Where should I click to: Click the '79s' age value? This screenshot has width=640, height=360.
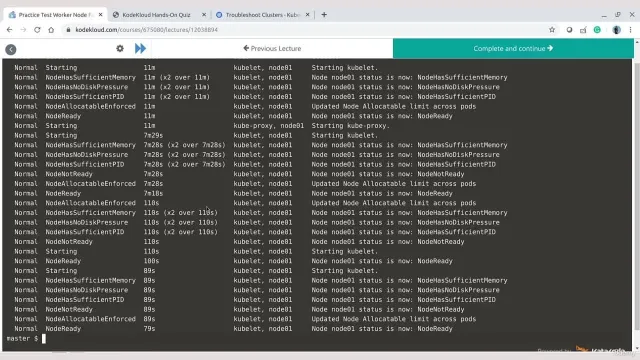click(149, 329)
